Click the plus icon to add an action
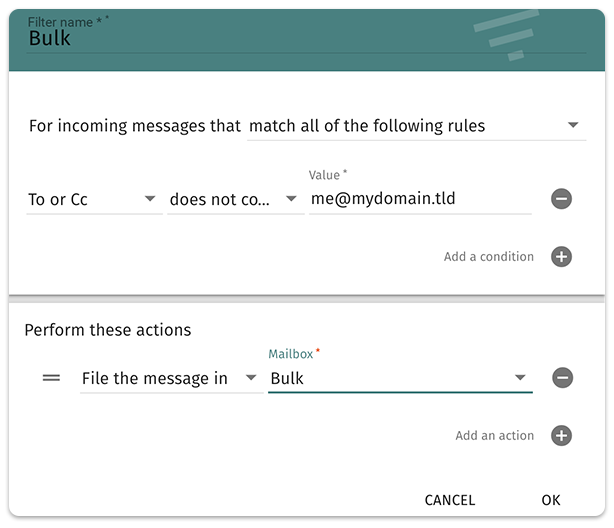Image resolution: width=614 pixels, height=528 pixels. point(562,436)
